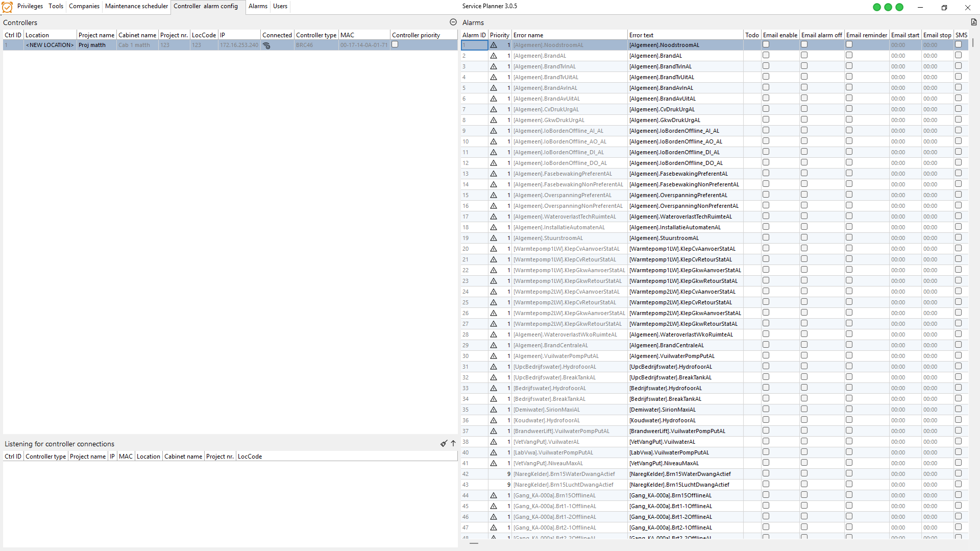Screen dimensions: 980x551
Task: Select error text [NaregKelder].Brn15LuchtDwangActief
Action: 679,485
